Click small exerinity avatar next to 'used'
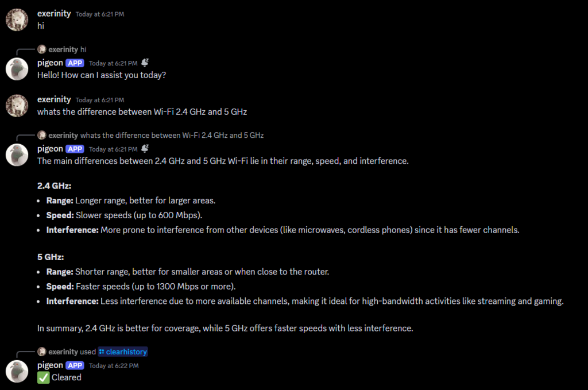This screenshot has height=390, width=588. 41,352
